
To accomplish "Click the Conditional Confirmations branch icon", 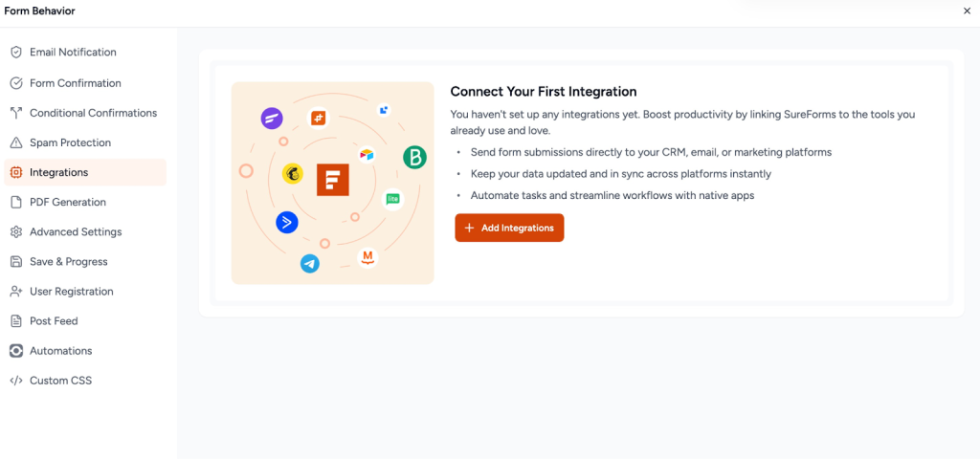I will coord(15,113).
